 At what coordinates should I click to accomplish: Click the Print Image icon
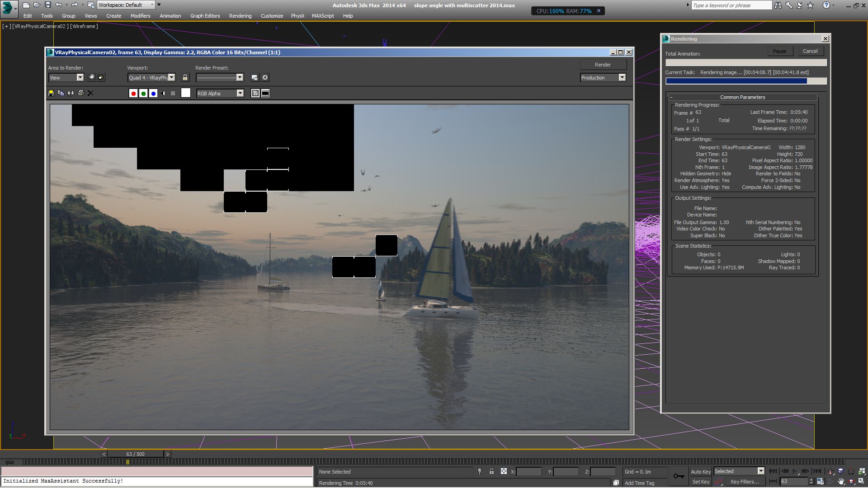tap(80, 93)
